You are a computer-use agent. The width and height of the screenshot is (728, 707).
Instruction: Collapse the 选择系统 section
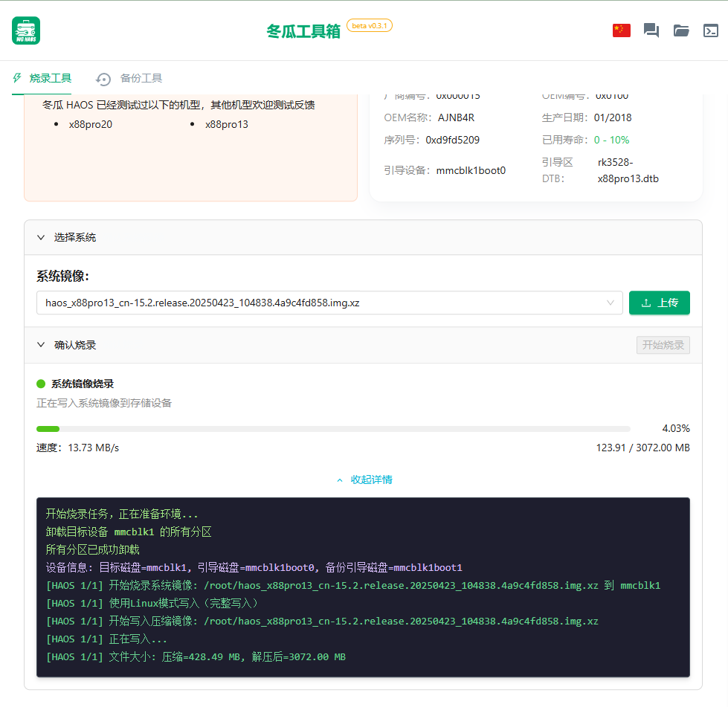(x=41, y=237)
